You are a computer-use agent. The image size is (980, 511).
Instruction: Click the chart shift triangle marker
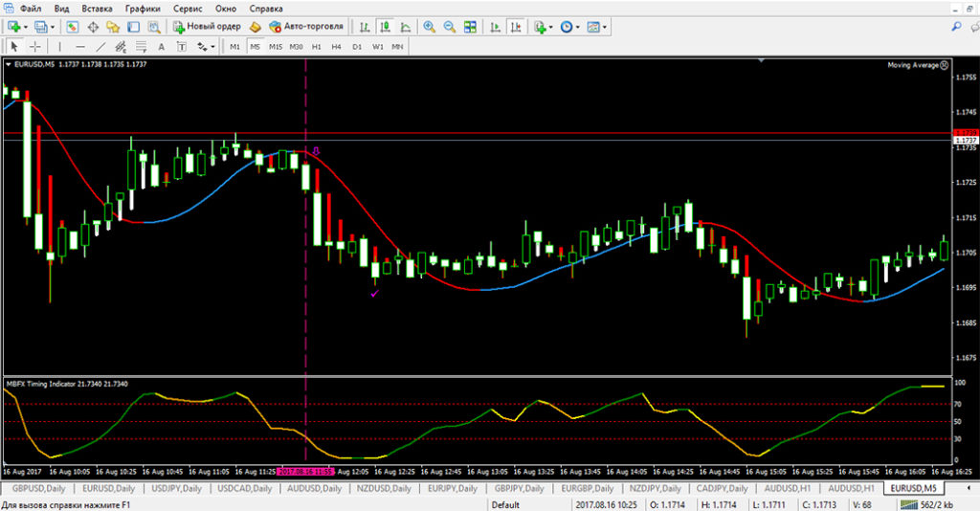pos(761,61)
